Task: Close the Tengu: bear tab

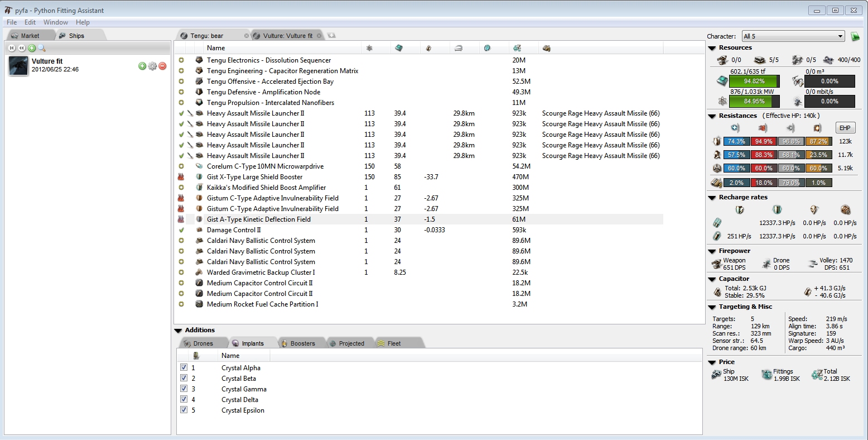Action: (247, 36)
